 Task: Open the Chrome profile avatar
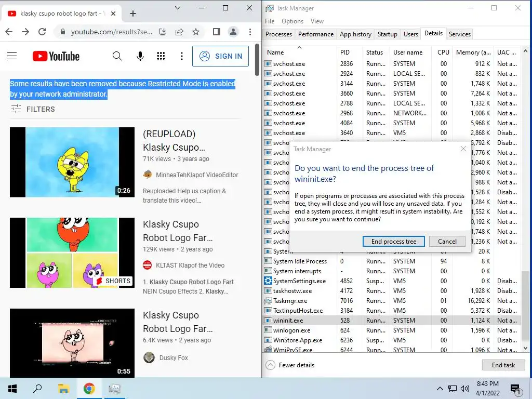point(233,32)
